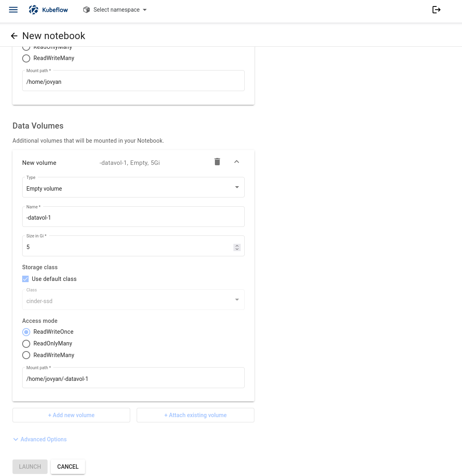This screenshot has height=476, width=462.
Task: Open the Select namespace dropdown
Action: point(115,10)
